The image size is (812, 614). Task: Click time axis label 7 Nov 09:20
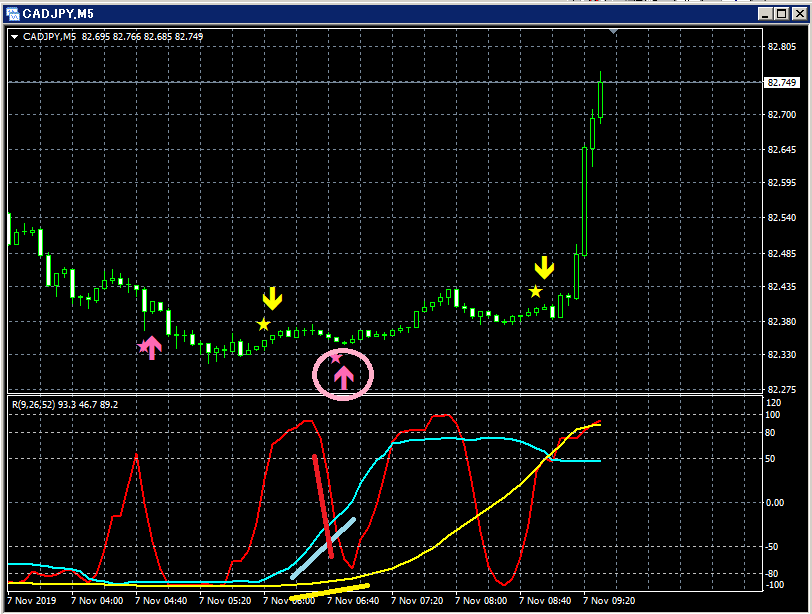(x=610, y=601)
